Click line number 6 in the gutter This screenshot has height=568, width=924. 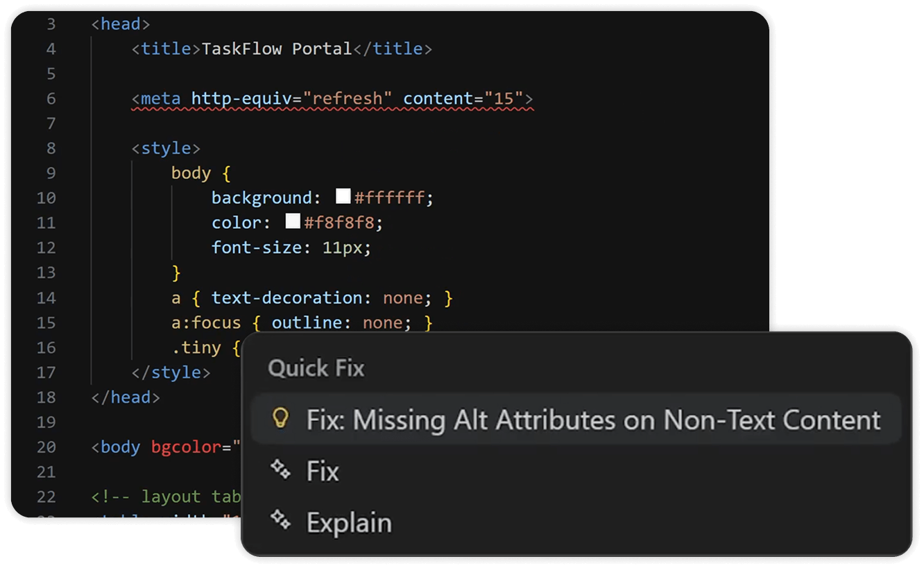[x=51, y=98]
